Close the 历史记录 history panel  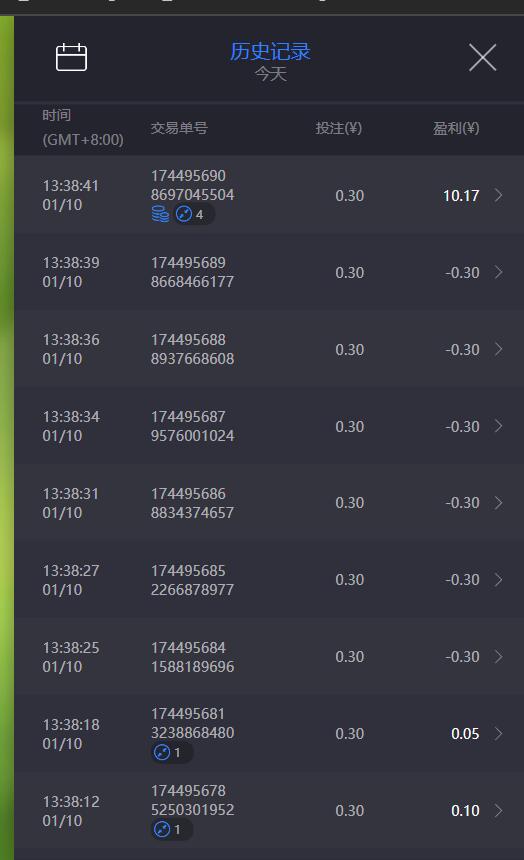pos(482,57)
